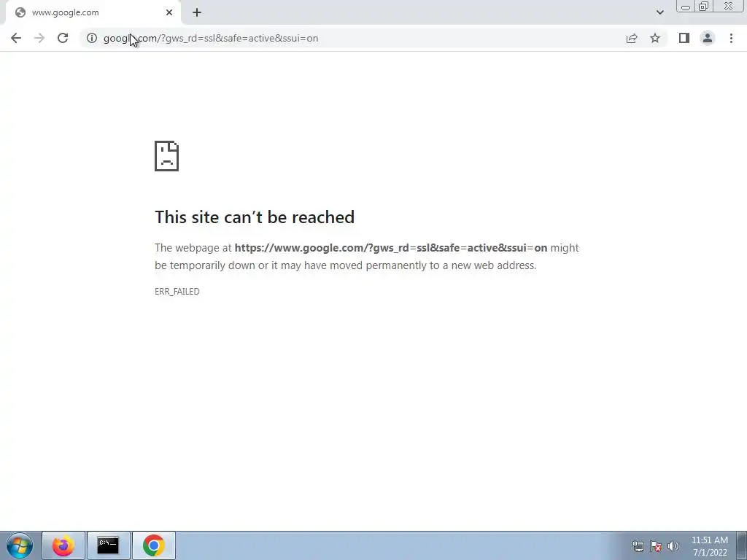The height and width of the screenshot is (560, 747).
Task: Open Action Center flag in the tray
Action: (x=656, y=546)
